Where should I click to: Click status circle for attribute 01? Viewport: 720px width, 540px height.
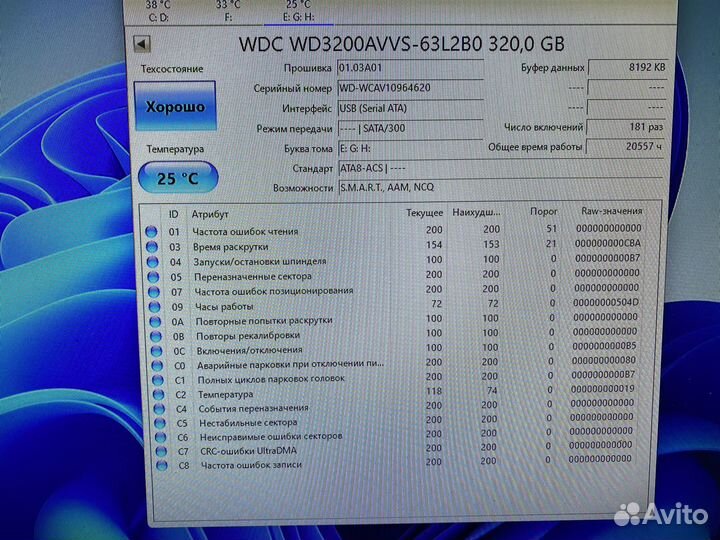point(151,232)
